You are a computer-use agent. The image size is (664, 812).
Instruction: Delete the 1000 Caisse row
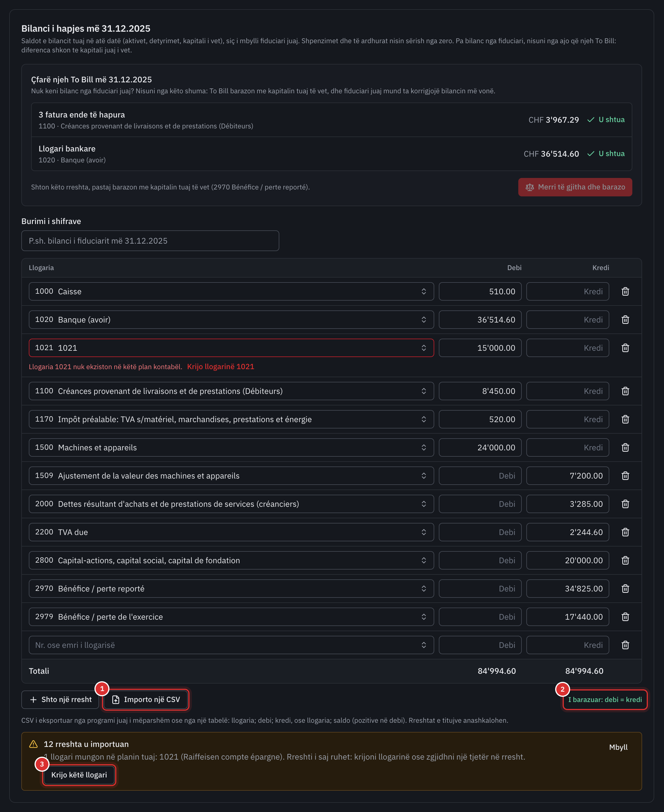(x=625, y=291)
